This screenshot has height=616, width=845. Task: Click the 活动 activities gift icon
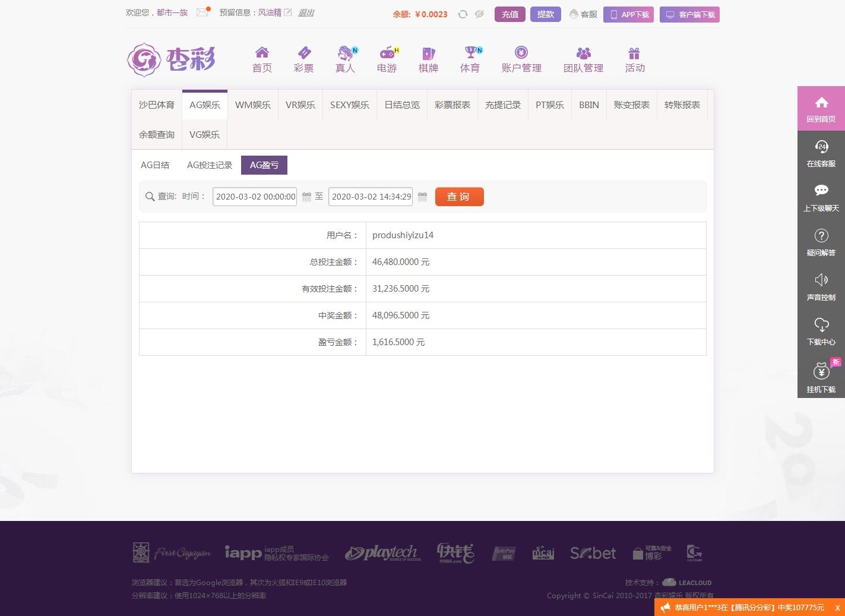[x=634, y=59]
